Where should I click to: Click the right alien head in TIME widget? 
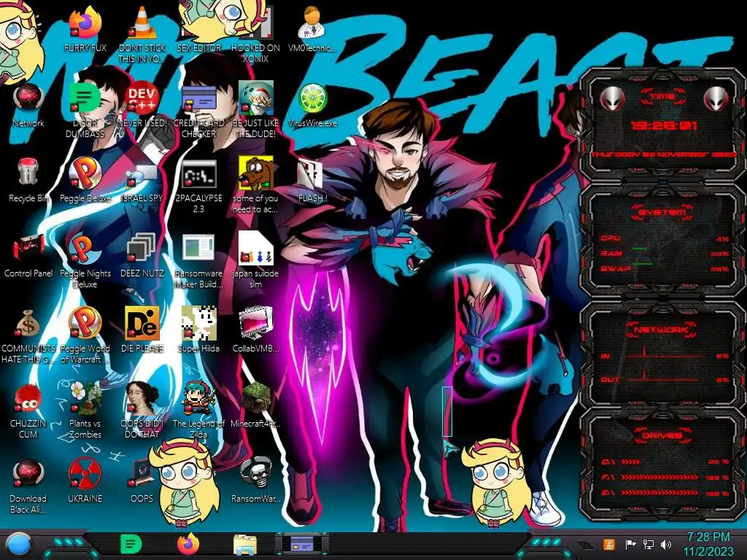716,99
